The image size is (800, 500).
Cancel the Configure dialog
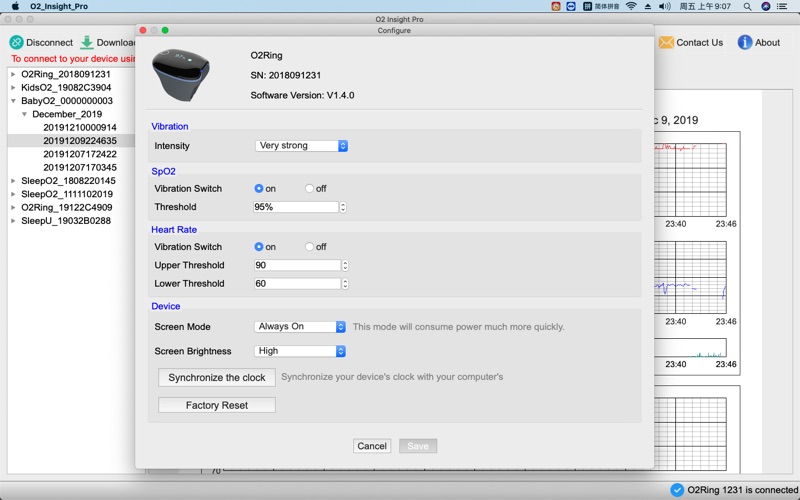click(x=372, y=446)
